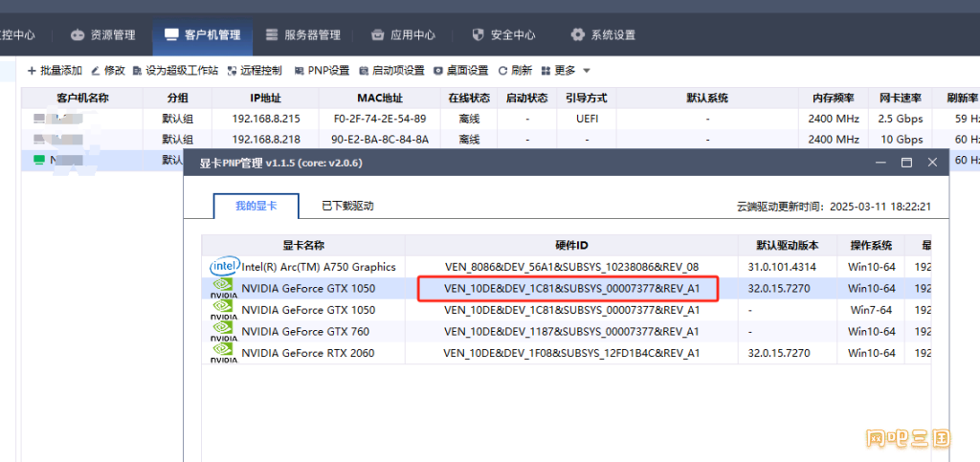This screenshot has height=462, width=980.
Task: Click hardware ID containing DEV_1187
Action: [572, 332]
